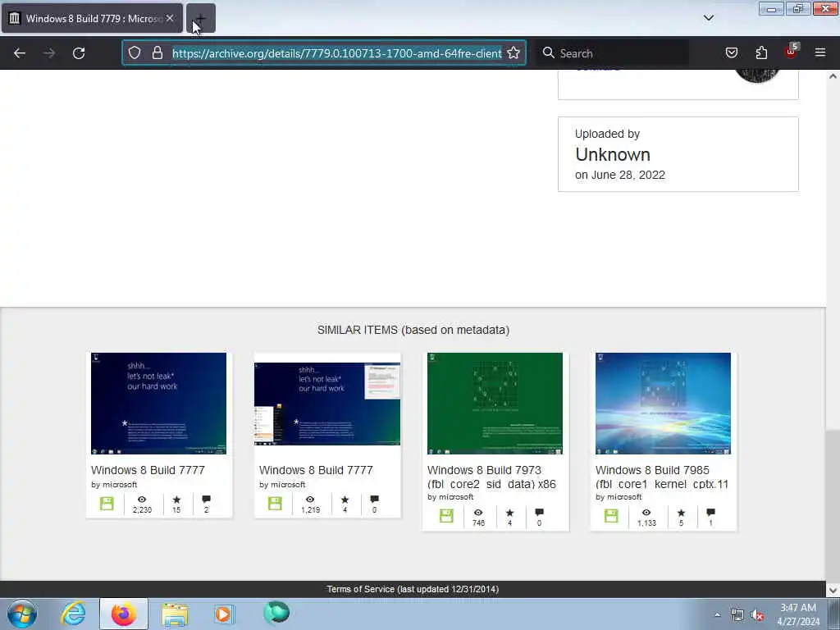Open Windows 8 Build 7973 thumbnail

[x=495, y=404]
